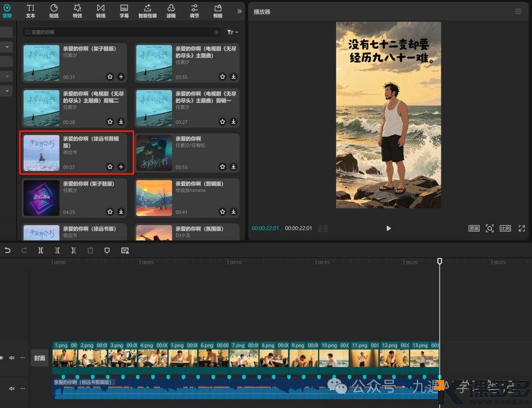Click the undo arrow in timeline toolbar
Image resolution: width=532 pixels, height=408 pixels.
7,250
